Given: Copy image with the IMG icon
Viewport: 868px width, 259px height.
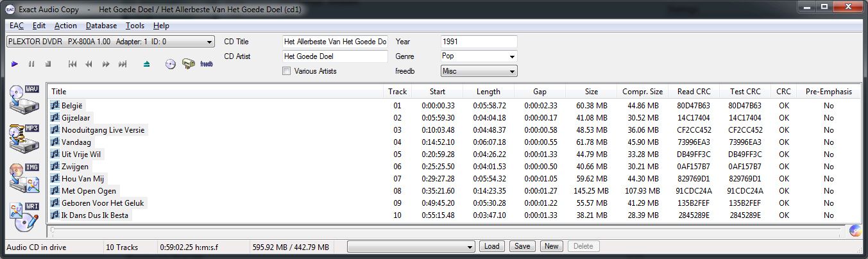Looking at the screenshot, I should click(x=24, y=180).
